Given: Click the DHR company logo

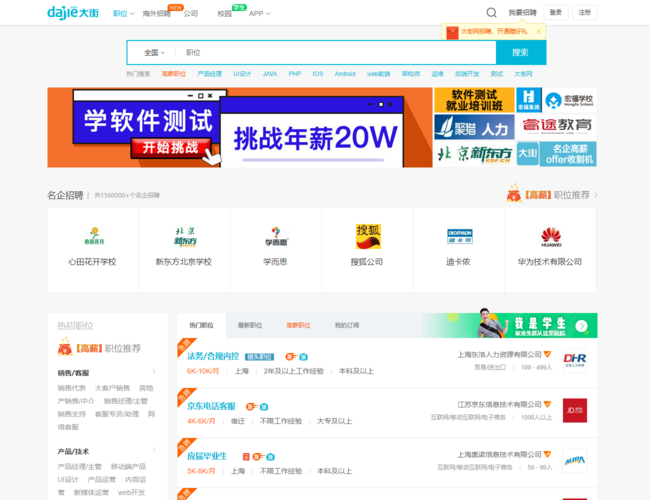Looking at the screenshot, I should click(575, 360).
